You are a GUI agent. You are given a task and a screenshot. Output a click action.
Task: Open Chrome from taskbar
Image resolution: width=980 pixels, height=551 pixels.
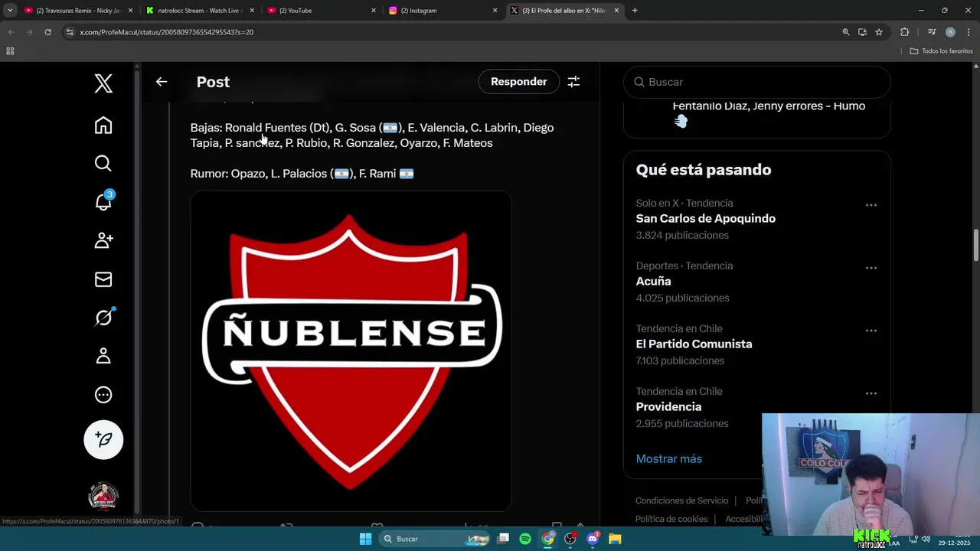(547, 539)
